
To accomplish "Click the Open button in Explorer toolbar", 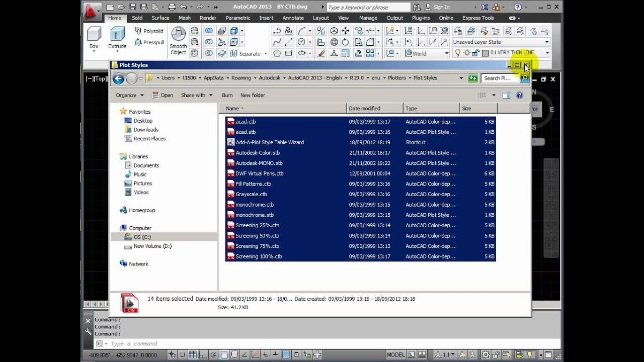I will pyautogui.click(x=163, y=95).
